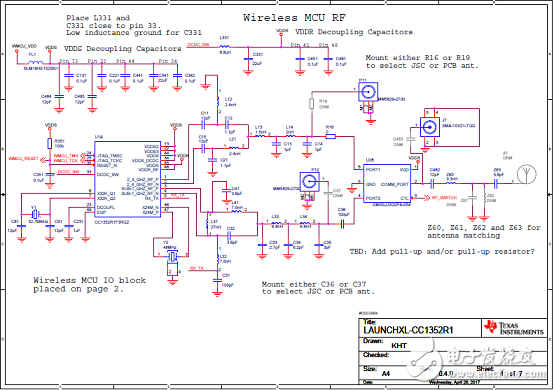The height and width of the screenshot is (390, 554).
Task: Select the Y1 32.768kHz crystal symbol
Action: click(35, 214)
